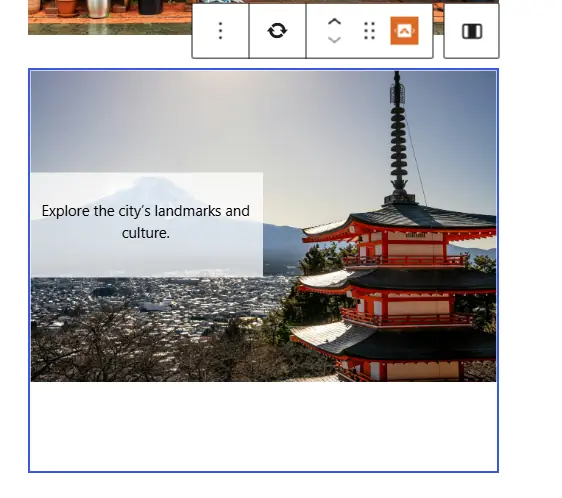Click the pagoda's black spire

tap(398, 136)
